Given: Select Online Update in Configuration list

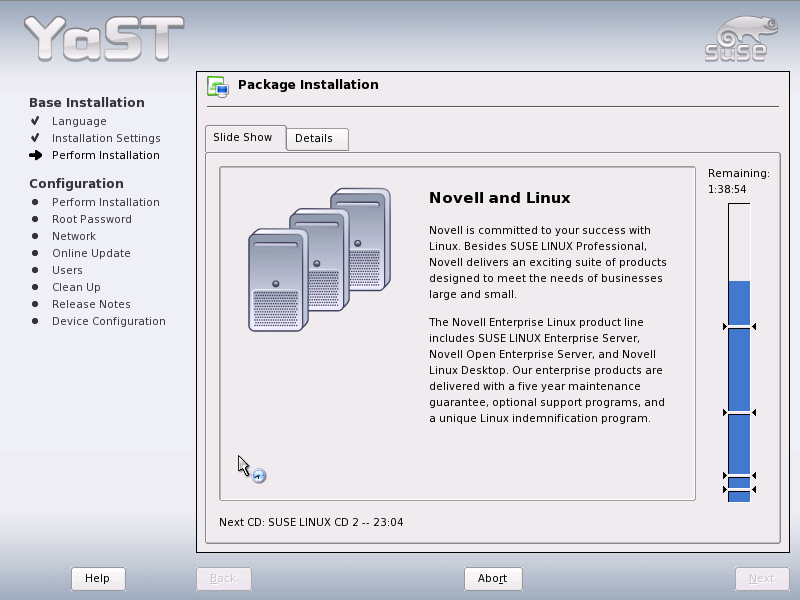Looking at the screenshot, I should [x=91, y=253].
